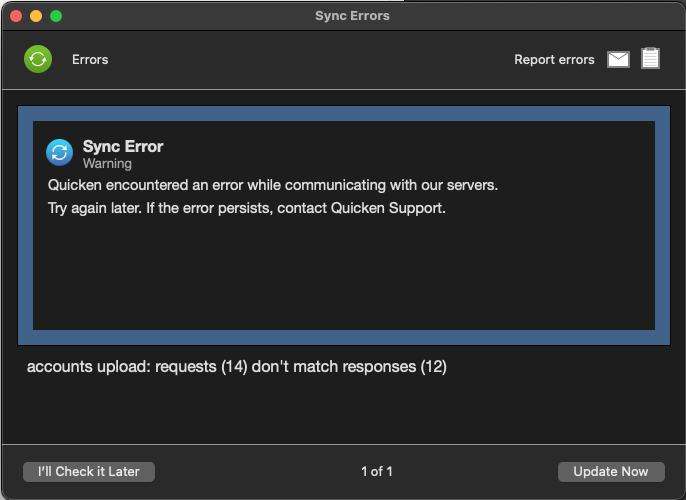Click the blue border of error card
This screenshot has width=686, height=500.
344,113
